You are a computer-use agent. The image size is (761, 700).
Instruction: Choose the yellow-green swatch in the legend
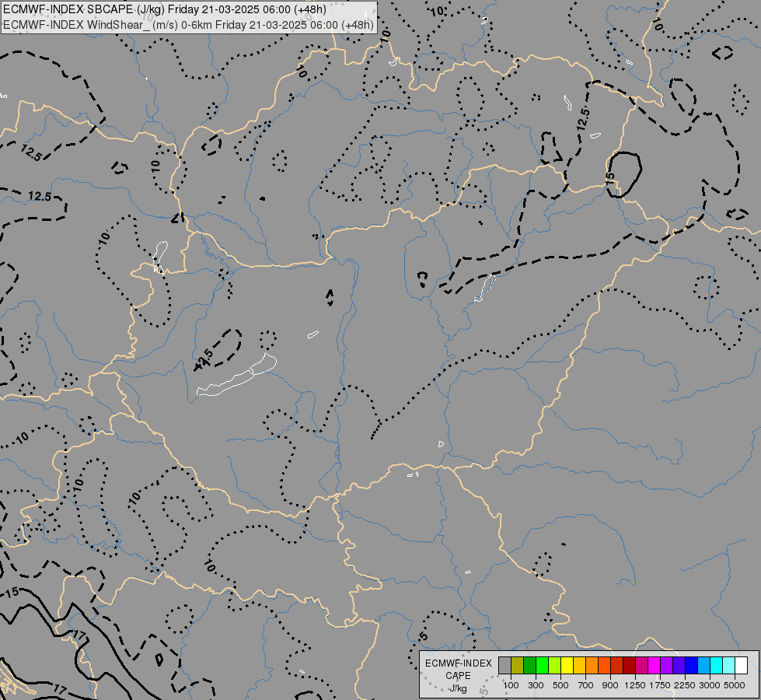555,666
